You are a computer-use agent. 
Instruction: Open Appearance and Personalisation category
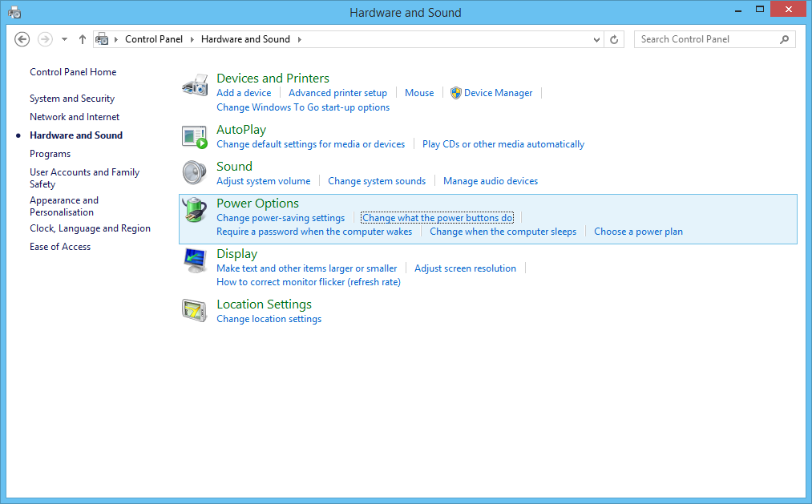coord(64,206)
